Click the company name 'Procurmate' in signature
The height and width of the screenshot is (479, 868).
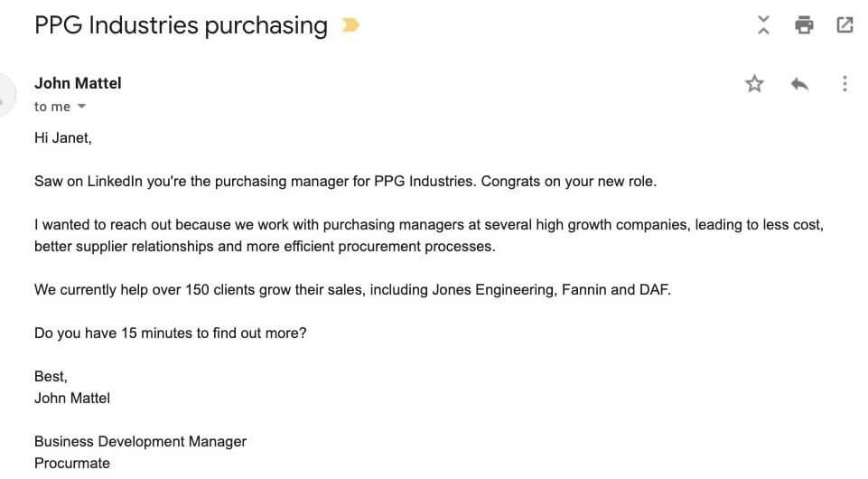click(72, 464)
